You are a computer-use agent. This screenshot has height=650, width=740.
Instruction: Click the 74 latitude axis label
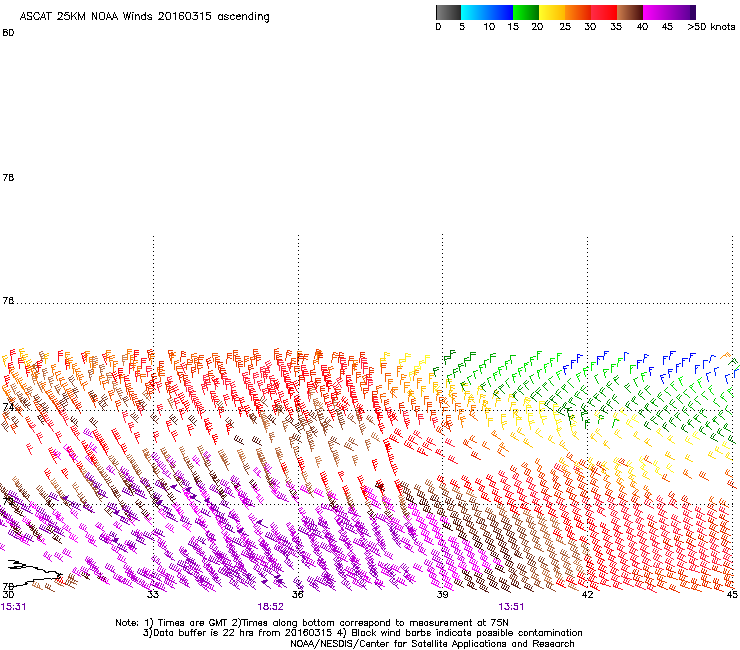(x=8, y=407)
